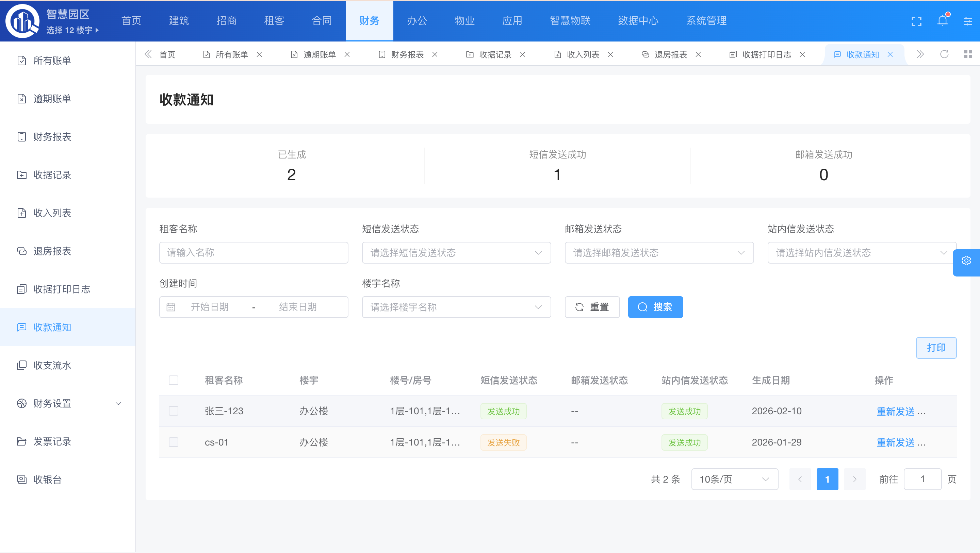Open the tab grid menu icon

click(968, 54)
